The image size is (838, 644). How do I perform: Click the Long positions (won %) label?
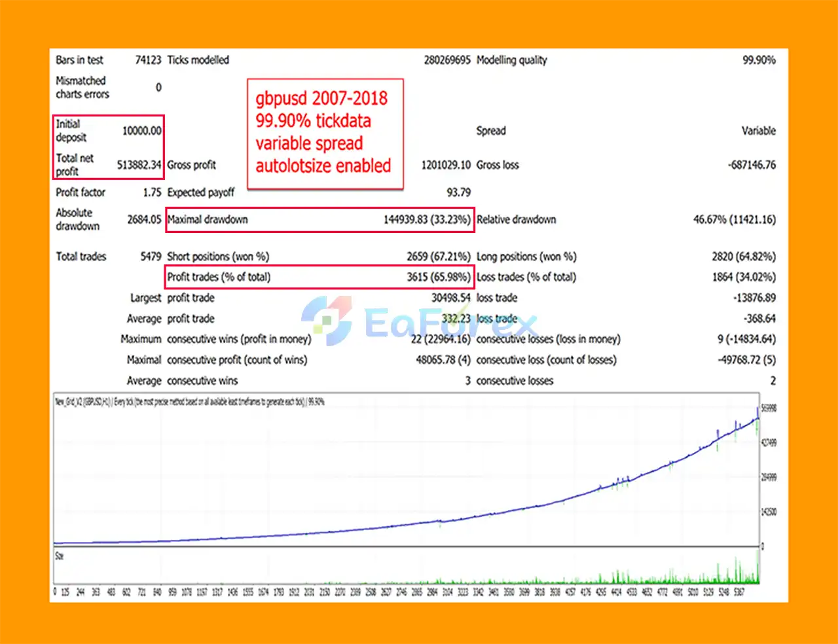click(526, 257)
